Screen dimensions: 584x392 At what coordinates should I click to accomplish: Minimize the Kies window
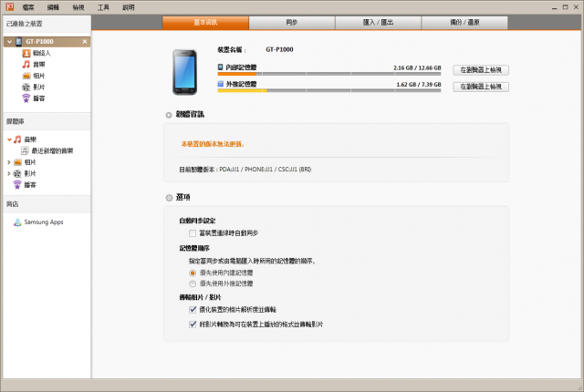(x=554, y=7)
